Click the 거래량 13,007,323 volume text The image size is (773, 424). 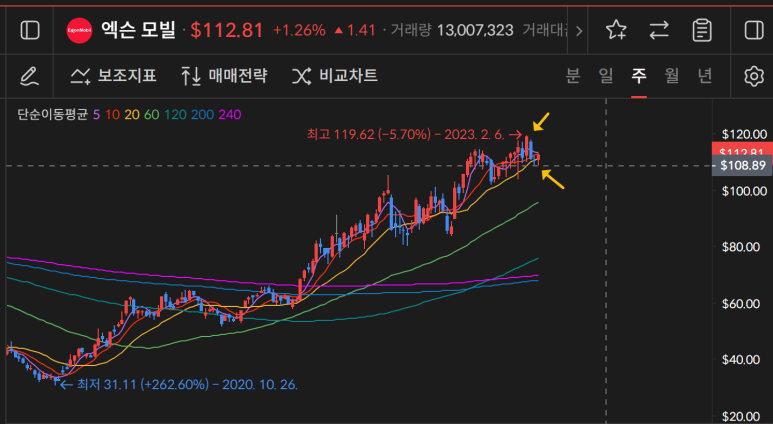point(452,31)
